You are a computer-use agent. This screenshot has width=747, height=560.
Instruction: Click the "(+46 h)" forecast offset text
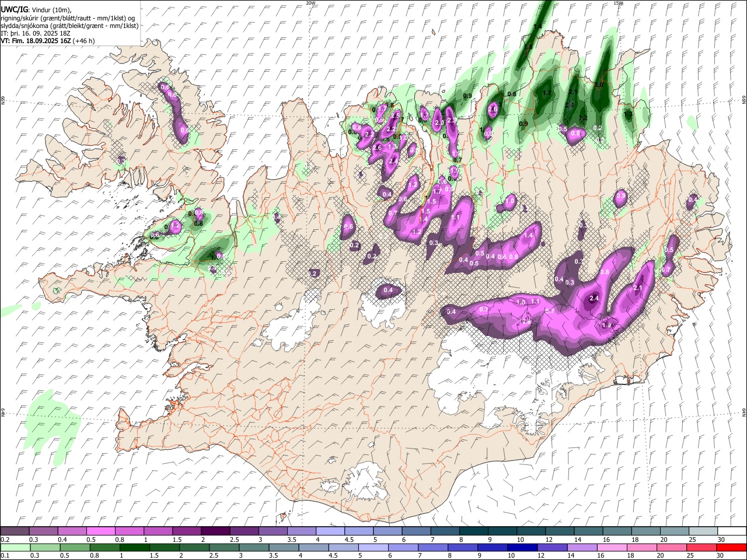(x=84, y=41)
